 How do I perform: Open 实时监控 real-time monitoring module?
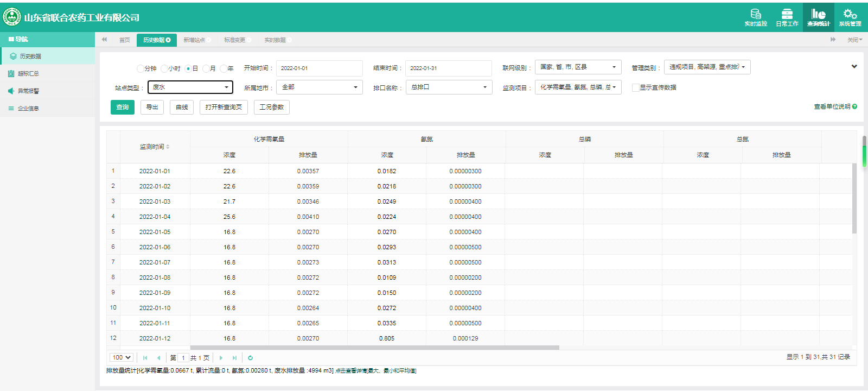pyautogui.click(x=755, y=17)
